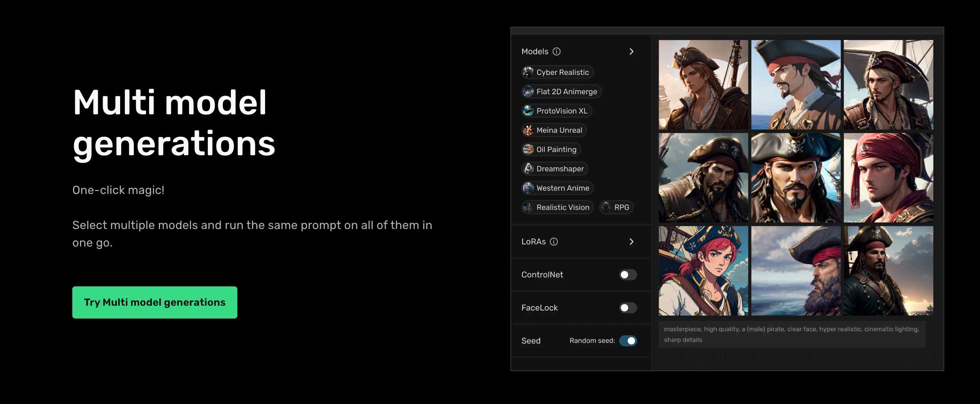Enable the ControlNet toggle
The height and width of the screenshot is (404, 980).
(x=628, y=275)
